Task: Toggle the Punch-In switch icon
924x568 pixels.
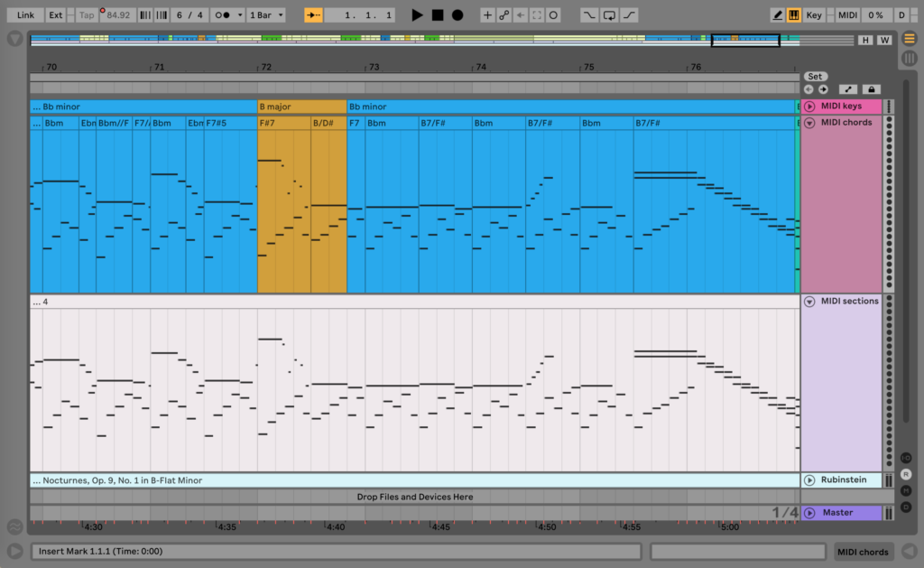Action: coord(588,14)
